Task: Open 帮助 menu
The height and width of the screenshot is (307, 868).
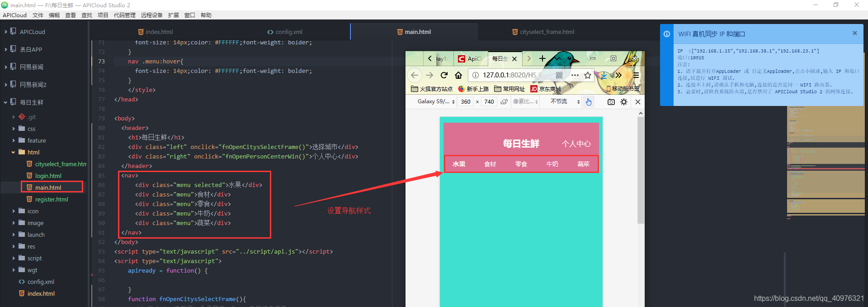Action: tap(206, 15)
